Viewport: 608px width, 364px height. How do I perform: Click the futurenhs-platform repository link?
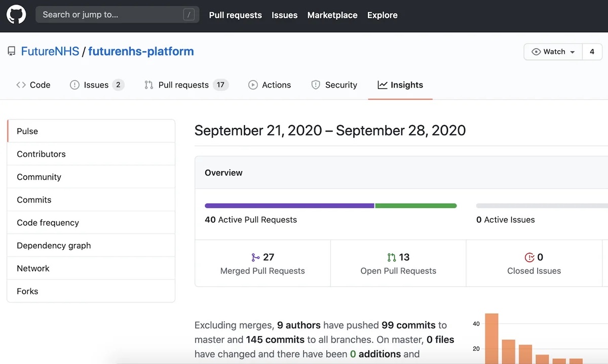141,51
